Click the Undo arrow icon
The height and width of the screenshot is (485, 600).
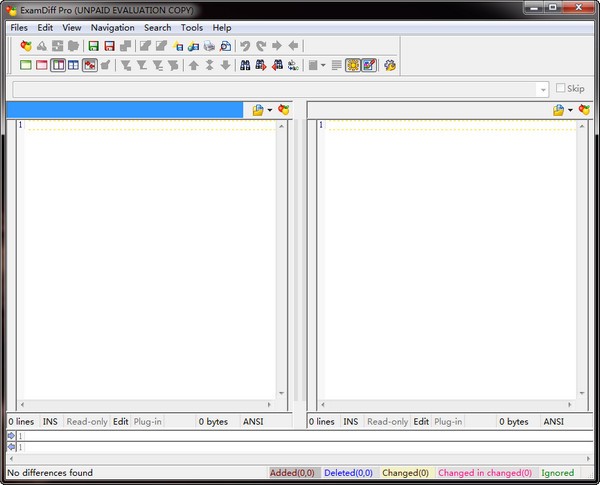point(245,46)
